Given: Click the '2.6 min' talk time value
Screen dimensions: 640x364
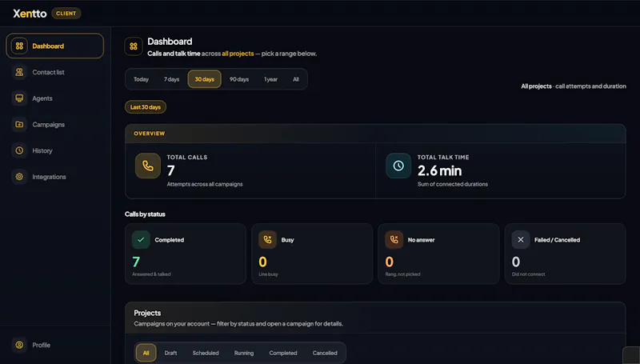Looking at the screenshot, I should click(439, 170).
